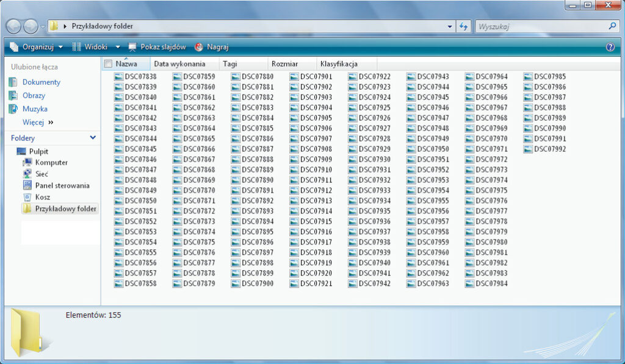Click Nagraj burn toolbar button
This screenshot has height=364, width=625.
212,47
